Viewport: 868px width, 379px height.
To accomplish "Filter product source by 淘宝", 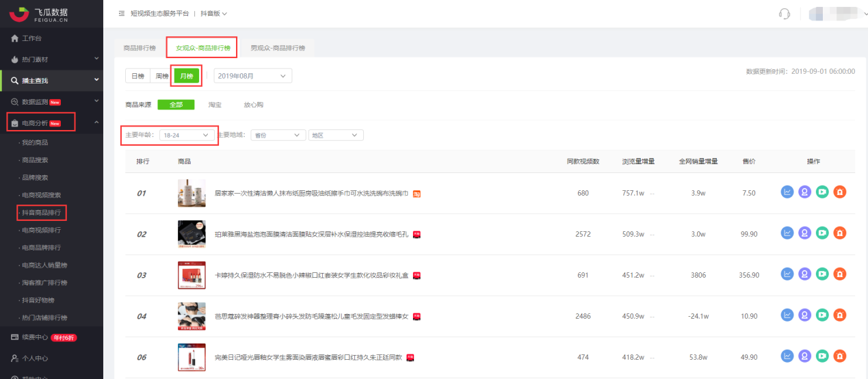I will 215,105.
